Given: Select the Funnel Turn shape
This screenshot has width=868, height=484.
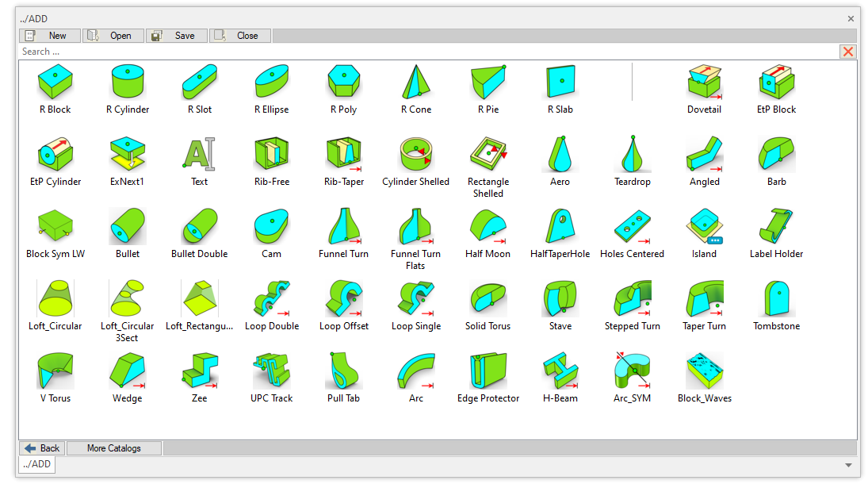Looking at the screenshot, I should [343, 226].
